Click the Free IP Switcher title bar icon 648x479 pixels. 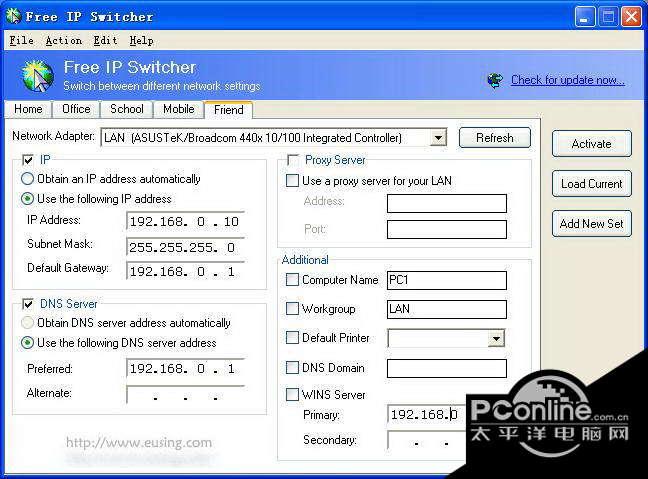[13, 16]
